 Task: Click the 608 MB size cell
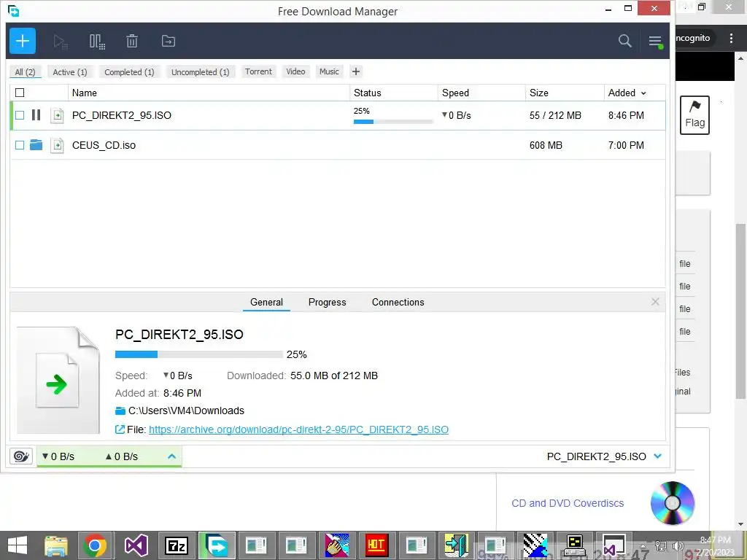(546, 145)
